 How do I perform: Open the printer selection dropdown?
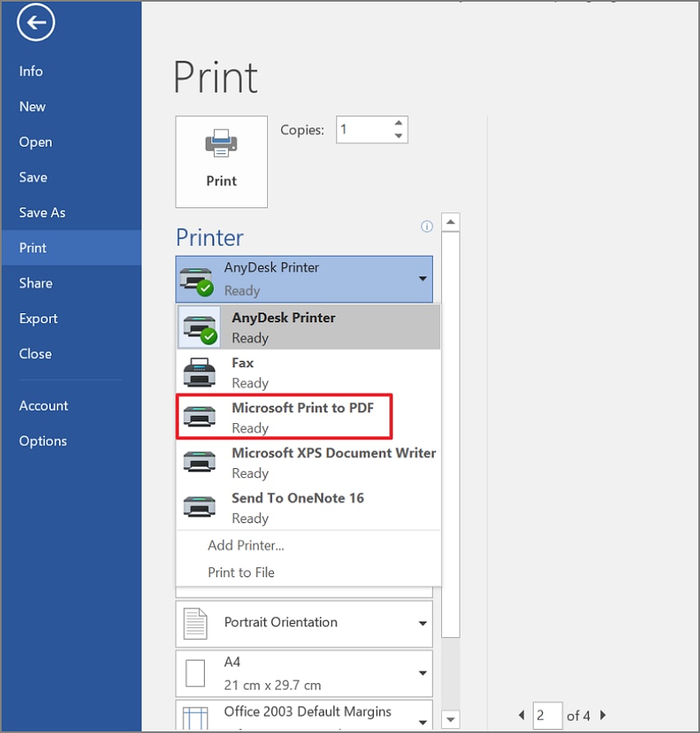click(423, 279)
